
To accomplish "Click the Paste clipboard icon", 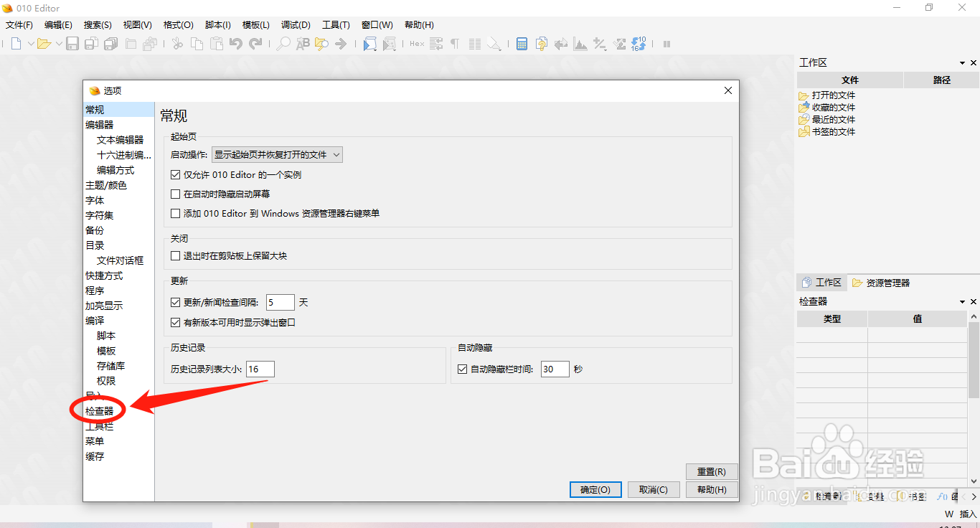I will pyautogui.click(x=216, y=44).
